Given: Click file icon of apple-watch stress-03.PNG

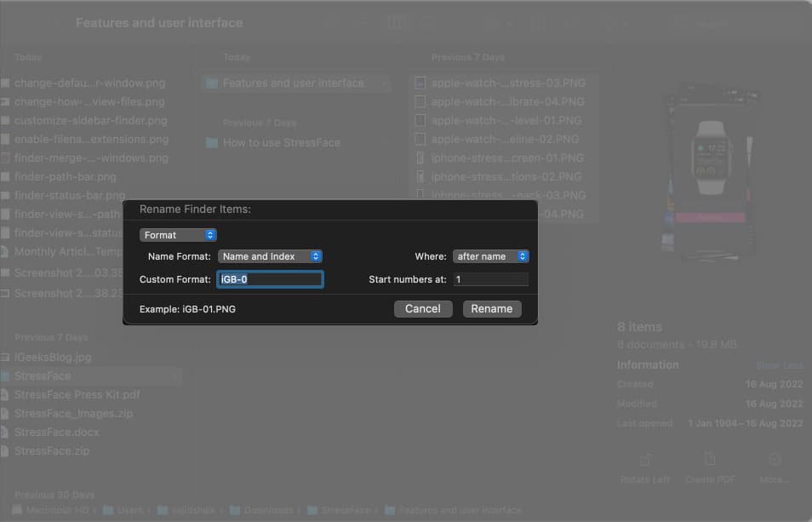Looking at the screenshot, I should click(420, 83).
